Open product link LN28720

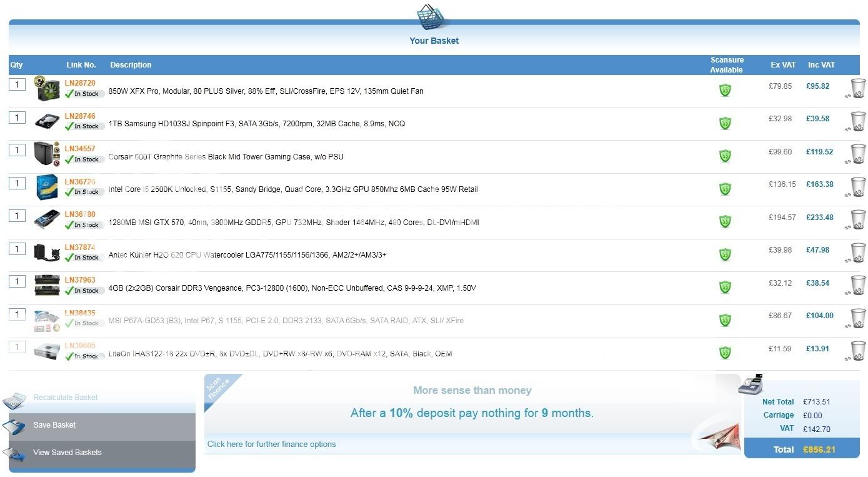[x=80, y=83]
